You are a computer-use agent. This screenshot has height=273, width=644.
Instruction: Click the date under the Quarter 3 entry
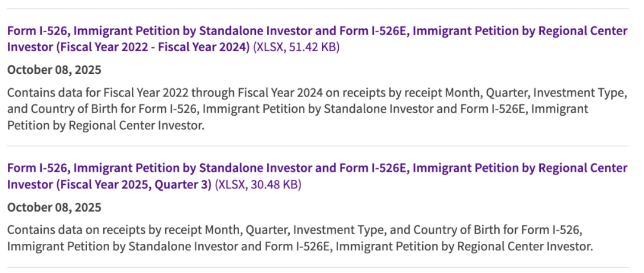pos(54,207)
